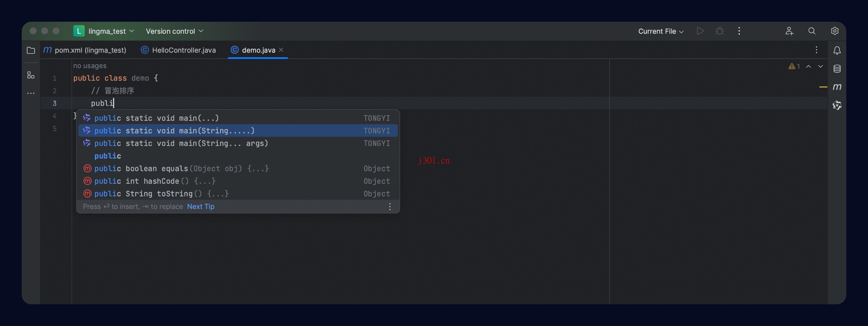Open the Run configuration dropdown
The height and width of the screenshot is (326, 868).
tap(660, 30)
